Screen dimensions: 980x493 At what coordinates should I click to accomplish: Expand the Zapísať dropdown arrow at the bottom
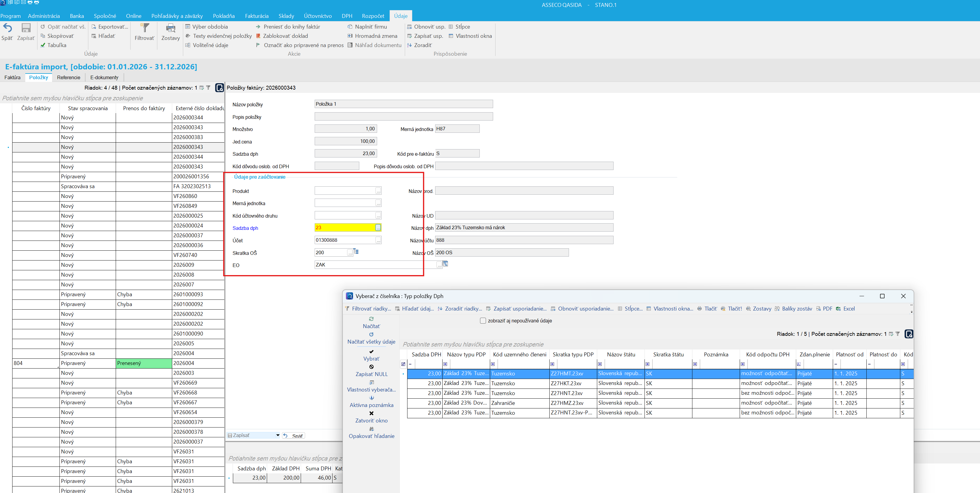tap(278, 435)
